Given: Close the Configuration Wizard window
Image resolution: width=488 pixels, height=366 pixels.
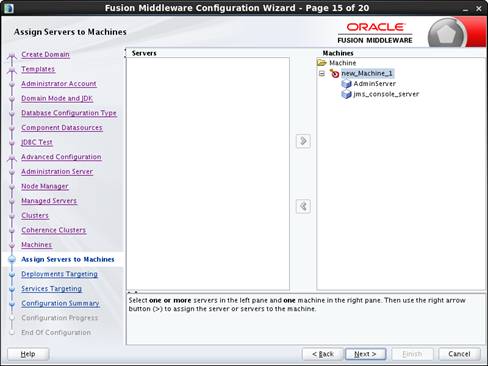Looking at the screenshot, I should click(479, 9).
